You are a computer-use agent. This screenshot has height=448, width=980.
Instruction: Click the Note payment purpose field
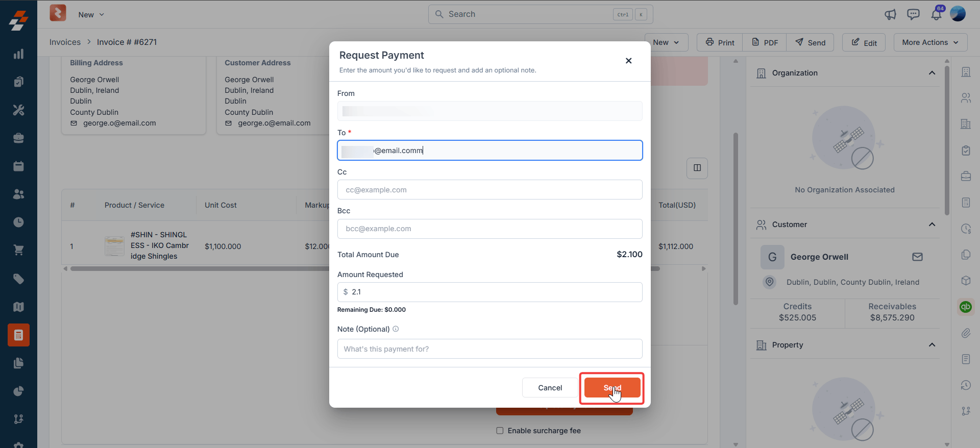tap(489, 349)
